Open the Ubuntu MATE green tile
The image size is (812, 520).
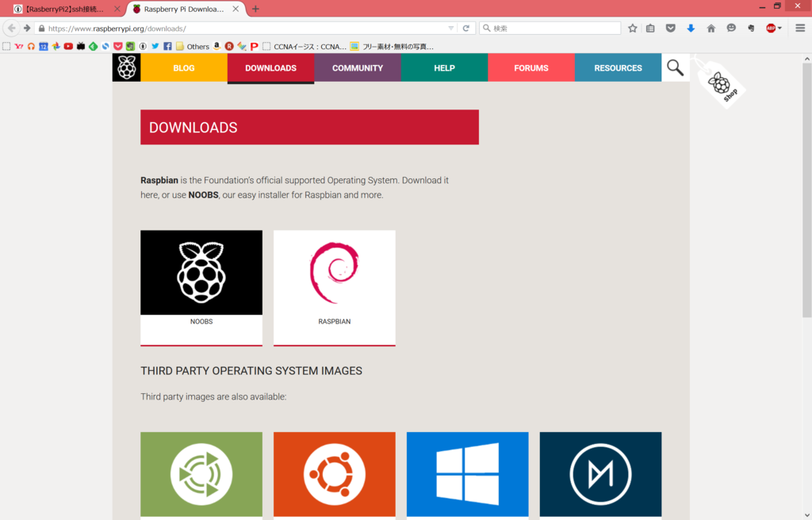pos(201,475)
